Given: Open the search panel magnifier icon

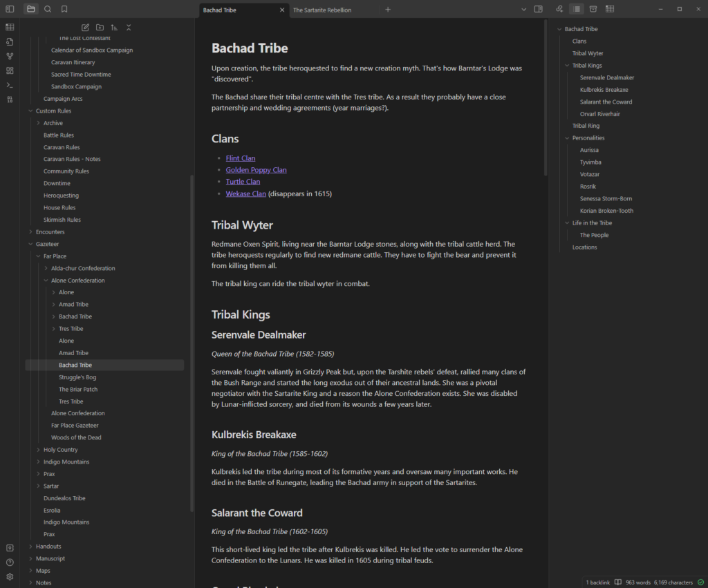Looking at the screenshot, I should pos(48,9).
